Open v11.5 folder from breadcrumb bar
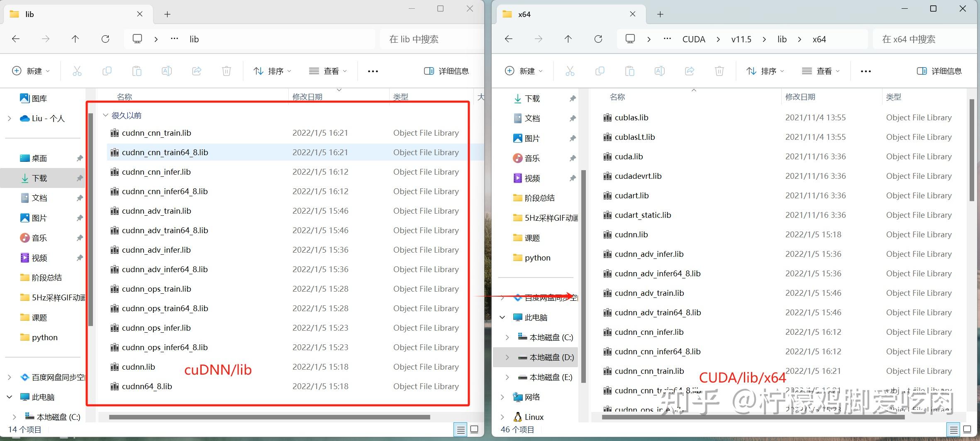Screen dimensions: 980x441 coord(741,39)
